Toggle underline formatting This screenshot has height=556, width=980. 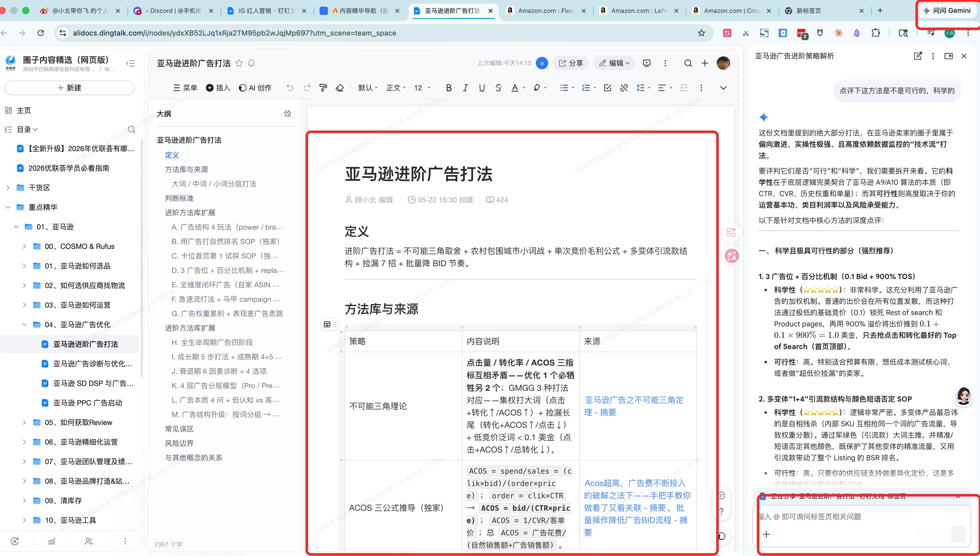coord(482,88)
